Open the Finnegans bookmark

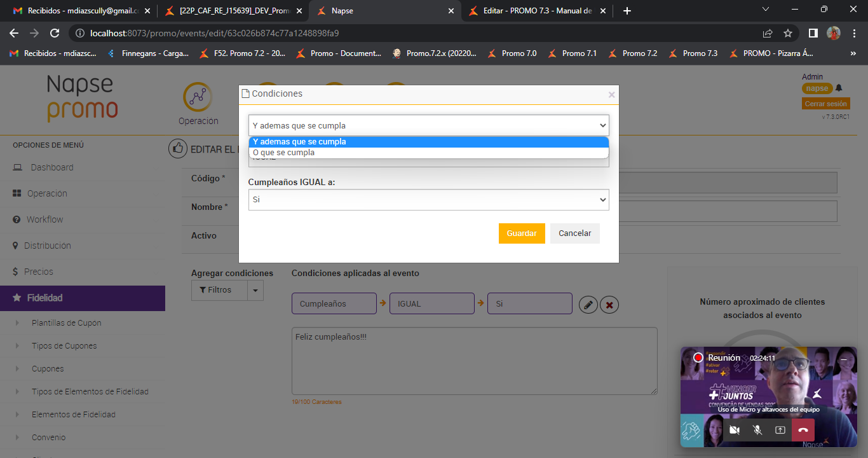pyautogui.click(x=149, y=53)
